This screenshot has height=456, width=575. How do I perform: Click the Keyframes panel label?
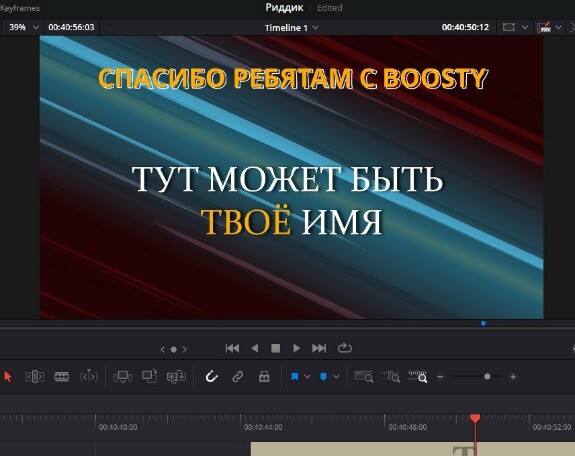[x=20, y=8]
